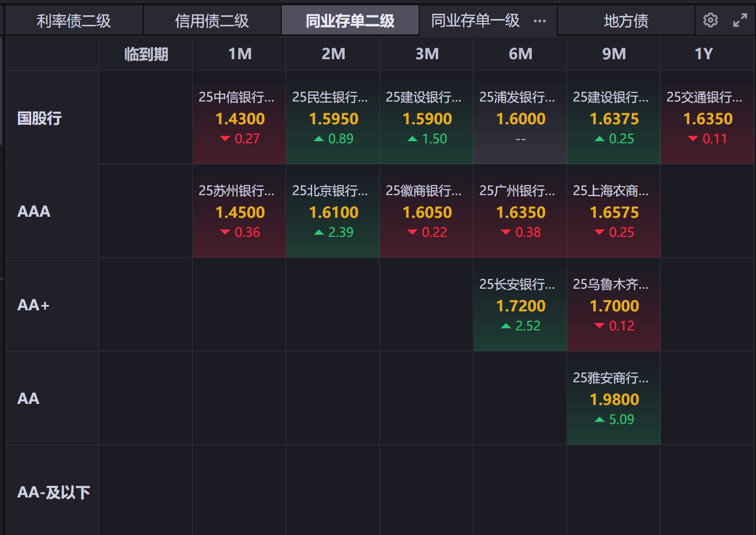Viewport: 756px width, 535px height.
Task: Open the 25雅安商行 1.9800 cell
Action: (614, 399)
